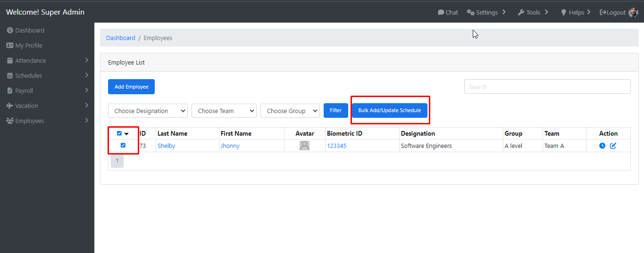
Task: Open the Choose Designation dropdown
Action: (148, 111)
